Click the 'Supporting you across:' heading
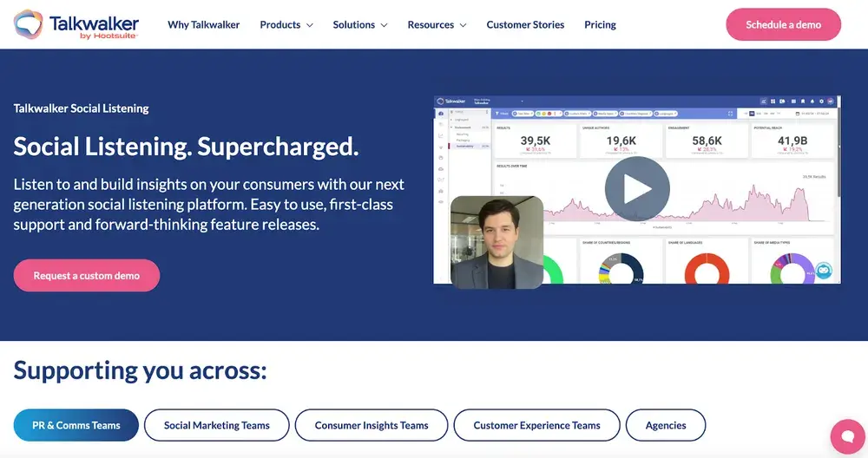 (140, 370)
